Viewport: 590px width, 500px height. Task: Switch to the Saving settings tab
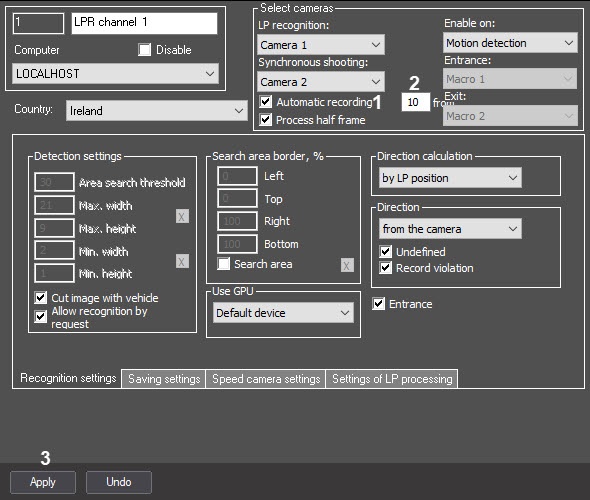point(164,379)
